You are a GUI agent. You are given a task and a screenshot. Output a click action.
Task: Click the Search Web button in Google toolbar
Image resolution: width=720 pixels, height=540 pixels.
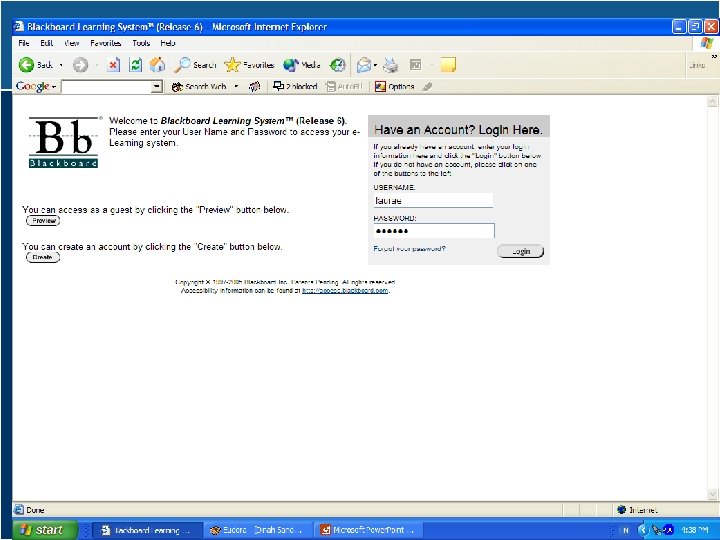(199, 86)
